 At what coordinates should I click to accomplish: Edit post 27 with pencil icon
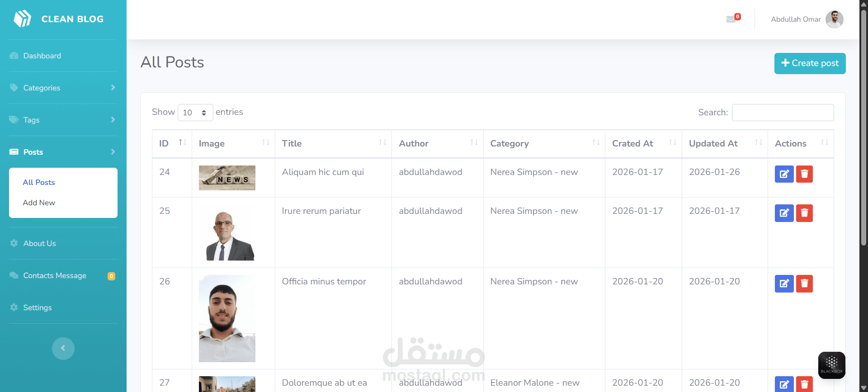click(784, 384)
